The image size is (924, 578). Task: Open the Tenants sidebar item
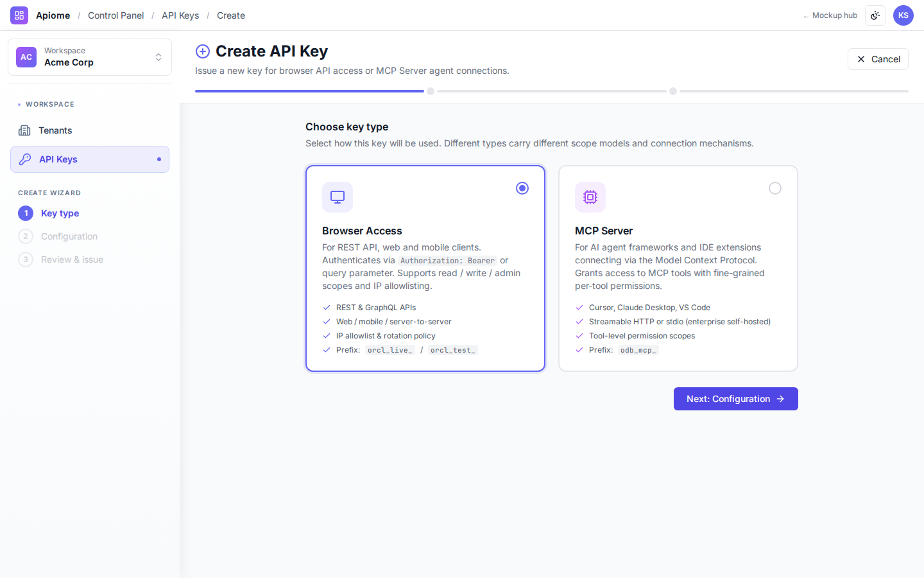tap(90, 130)
